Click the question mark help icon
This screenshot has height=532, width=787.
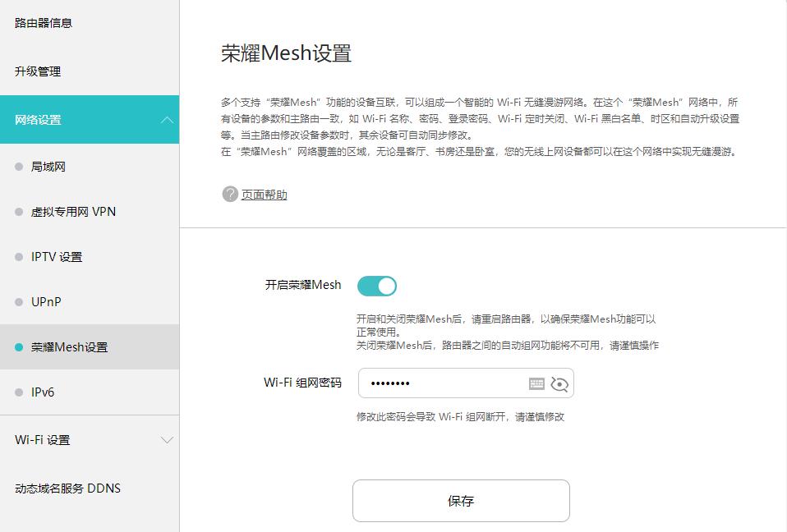click(230, 195)
